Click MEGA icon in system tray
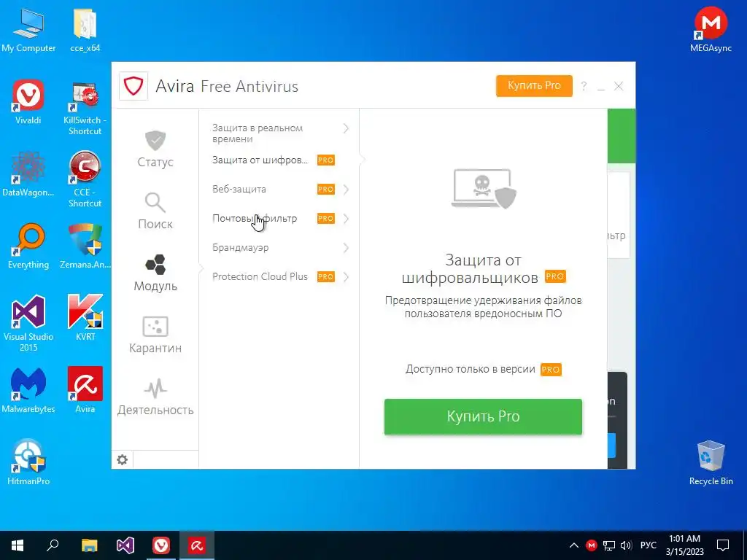 (591, 545)
